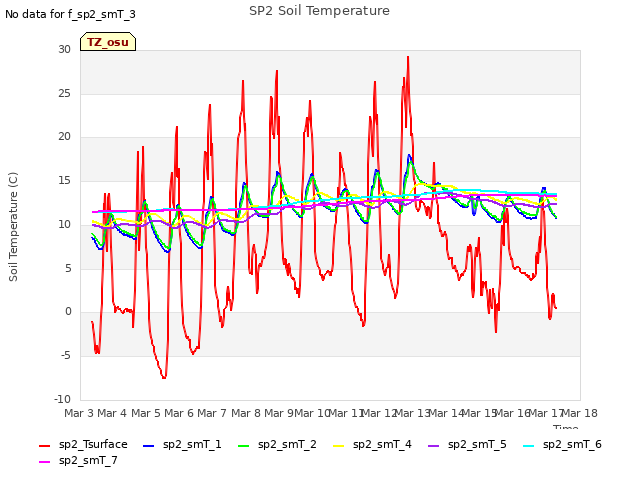
Task: Click the purple sp2_smT_5 legend swatch
Action: (434, 446)
